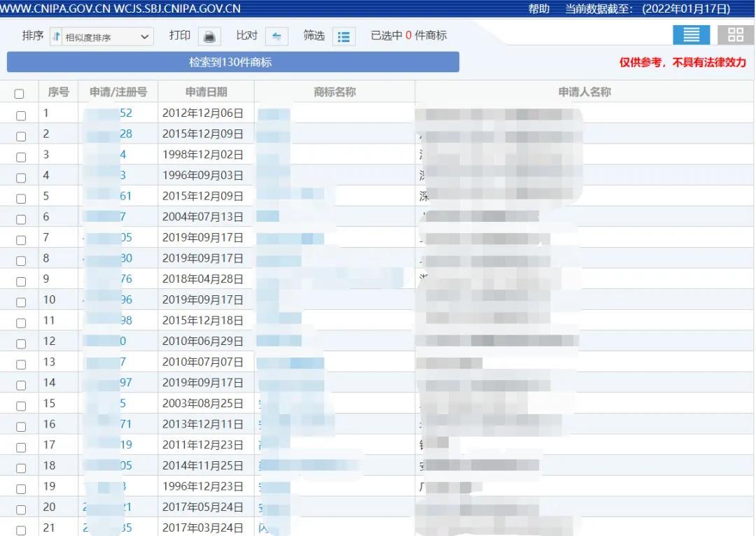Open registration number link in row 1
The width and height of the screenshot is (756, 536).
(107, 113)
